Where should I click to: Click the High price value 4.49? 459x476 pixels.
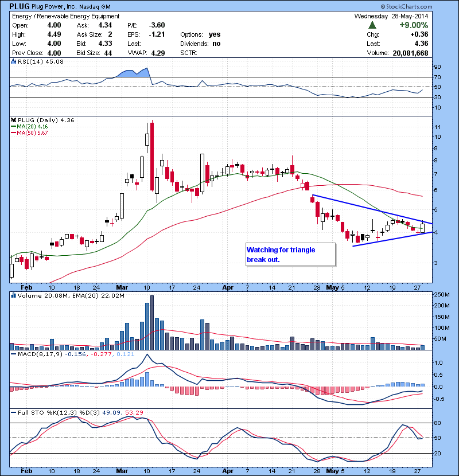pos(54,34)
